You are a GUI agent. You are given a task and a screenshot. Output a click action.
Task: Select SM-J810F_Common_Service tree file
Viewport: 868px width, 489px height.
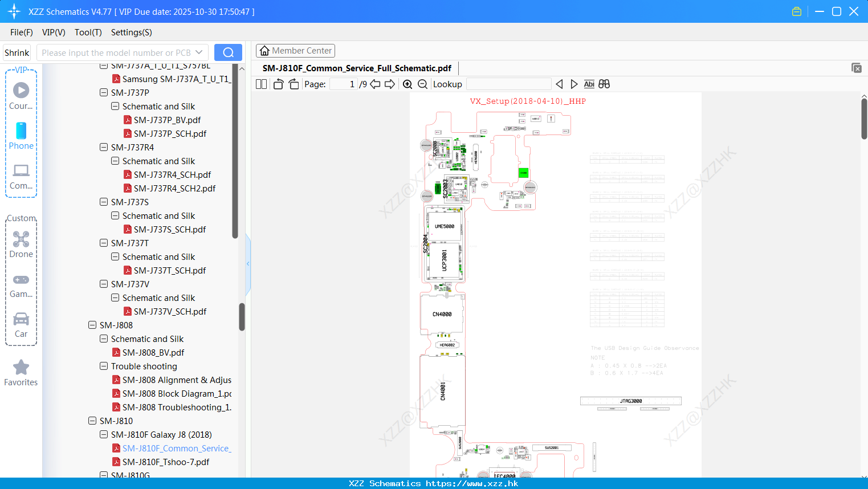[177, 448]
